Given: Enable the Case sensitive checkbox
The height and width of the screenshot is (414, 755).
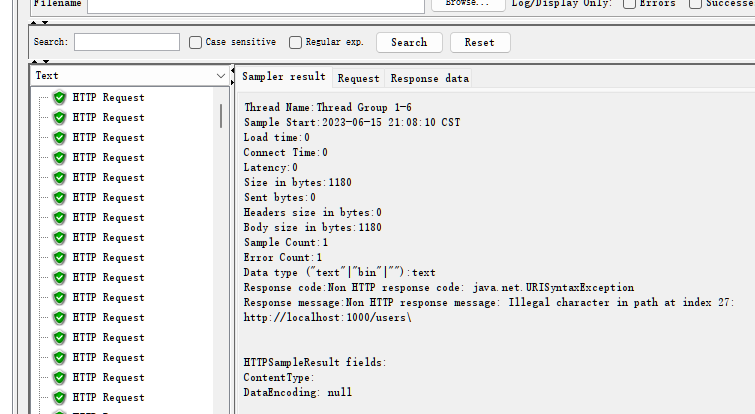Looking at the screenshot, I should pos(195,42).
